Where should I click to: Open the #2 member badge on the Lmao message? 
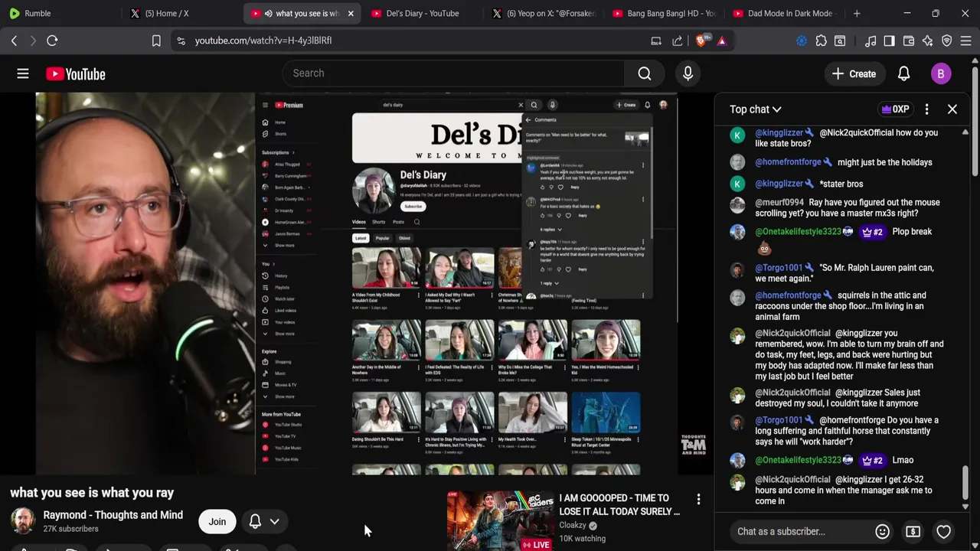click(x=873, y=461)
